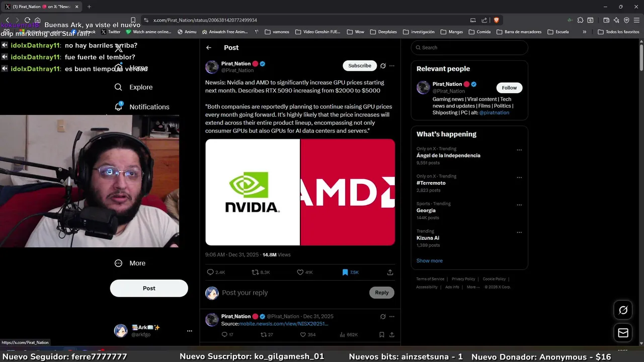
Task: Go back using the post header arrow
Action: pyautogui.click(x=209, y=48)
